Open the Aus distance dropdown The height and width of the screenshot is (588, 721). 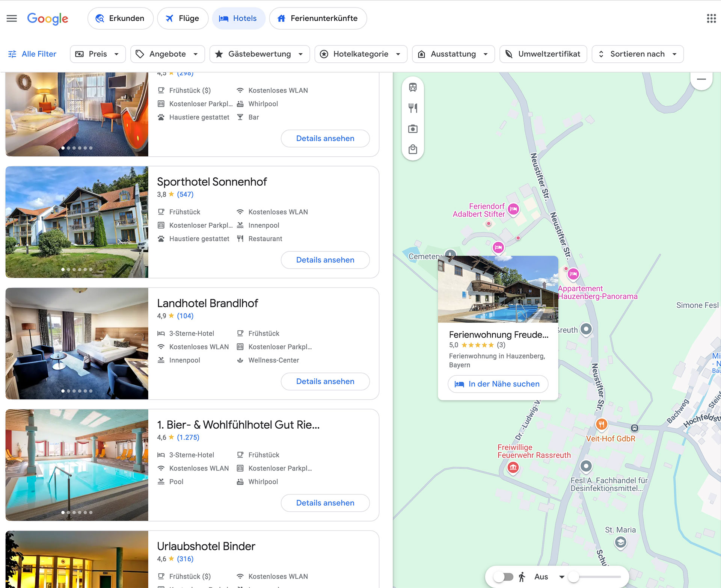[x=549, y=577]
